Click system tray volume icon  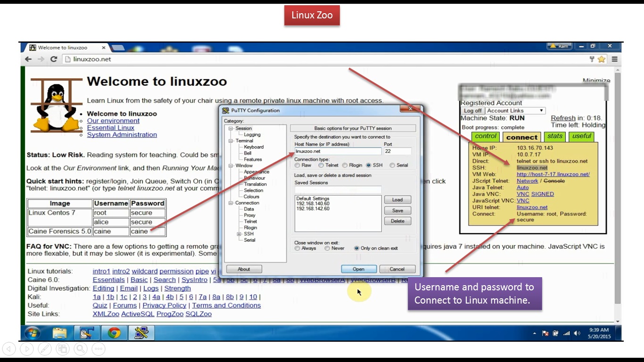[578, 333]
